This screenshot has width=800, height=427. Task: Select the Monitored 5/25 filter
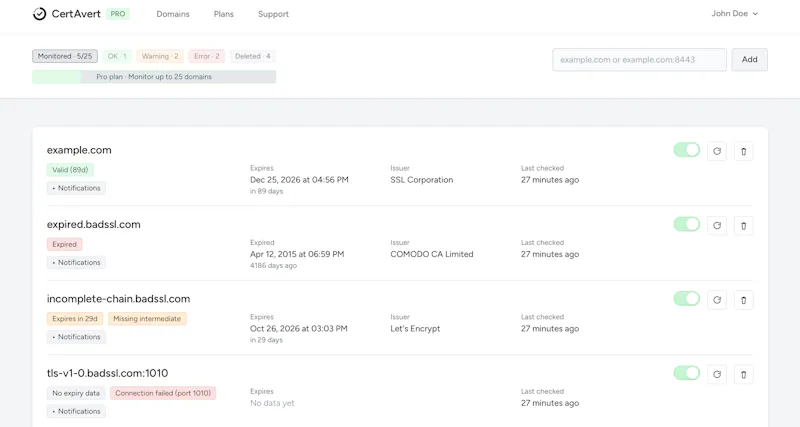coord(65,56)
